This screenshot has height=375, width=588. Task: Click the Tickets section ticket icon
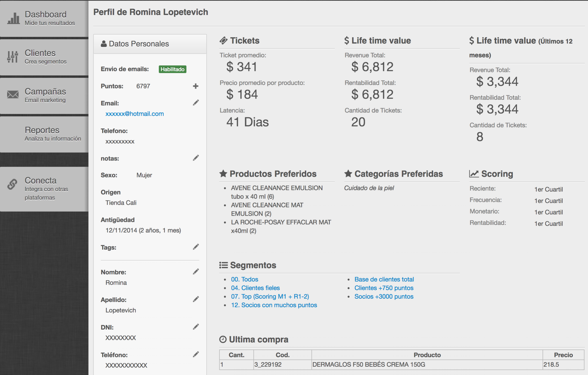pyautogui.click(x=223, y=41)
